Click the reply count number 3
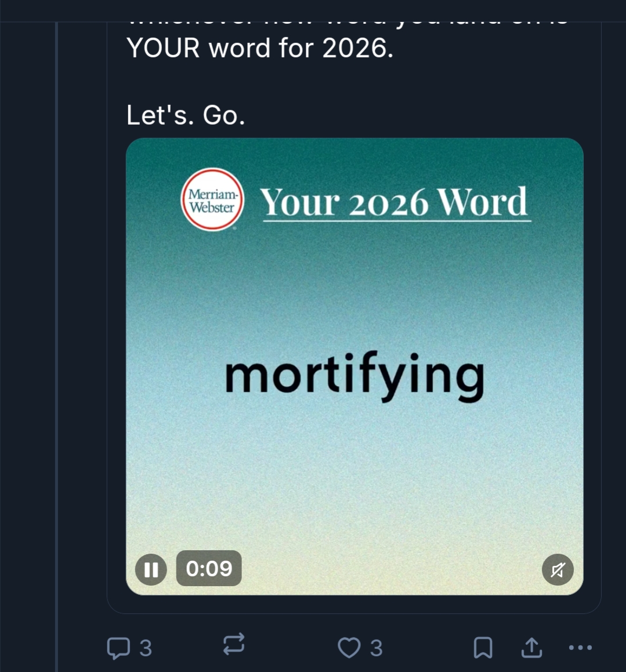This screenshot has height=672, width=626. point(146,648)
